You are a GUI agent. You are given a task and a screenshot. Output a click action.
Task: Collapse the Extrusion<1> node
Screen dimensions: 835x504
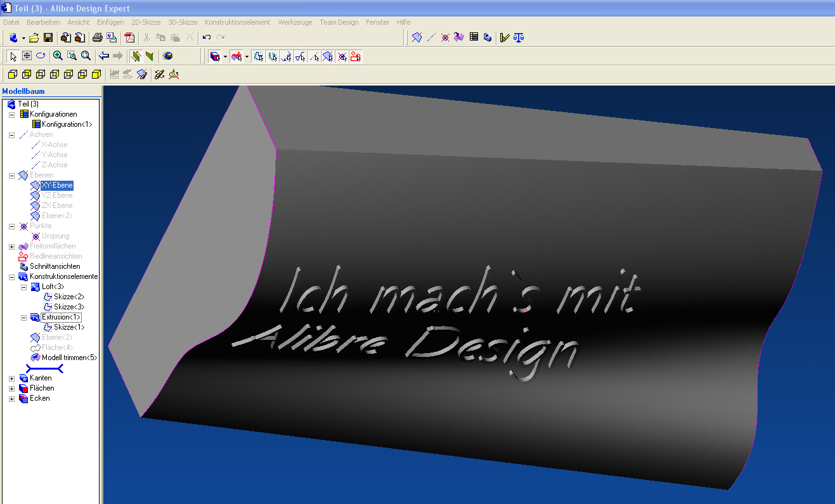[x=24, y=317]
